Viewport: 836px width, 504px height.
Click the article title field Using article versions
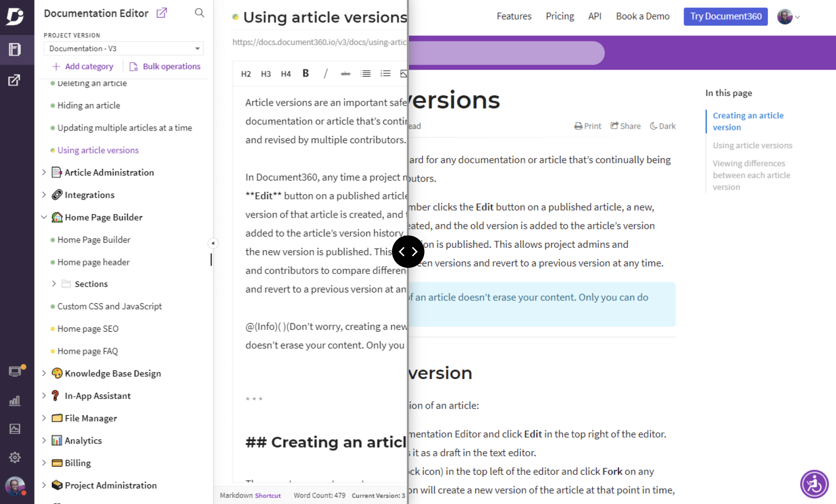(x=325, y=17)
